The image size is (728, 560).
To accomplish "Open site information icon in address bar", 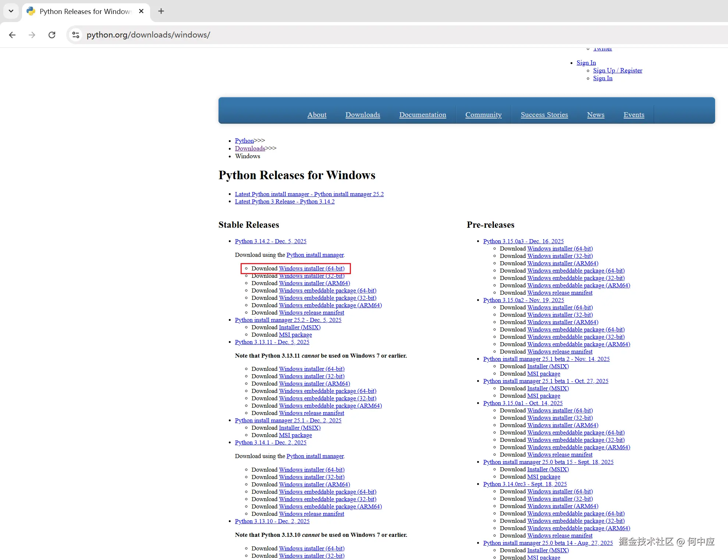I will click(x=76, y=35).
